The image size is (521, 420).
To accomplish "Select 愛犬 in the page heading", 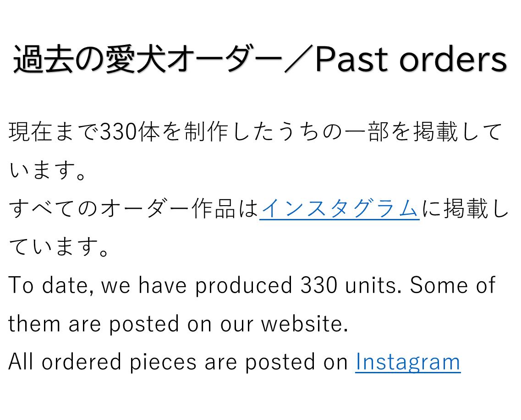I will click(136, 60).
